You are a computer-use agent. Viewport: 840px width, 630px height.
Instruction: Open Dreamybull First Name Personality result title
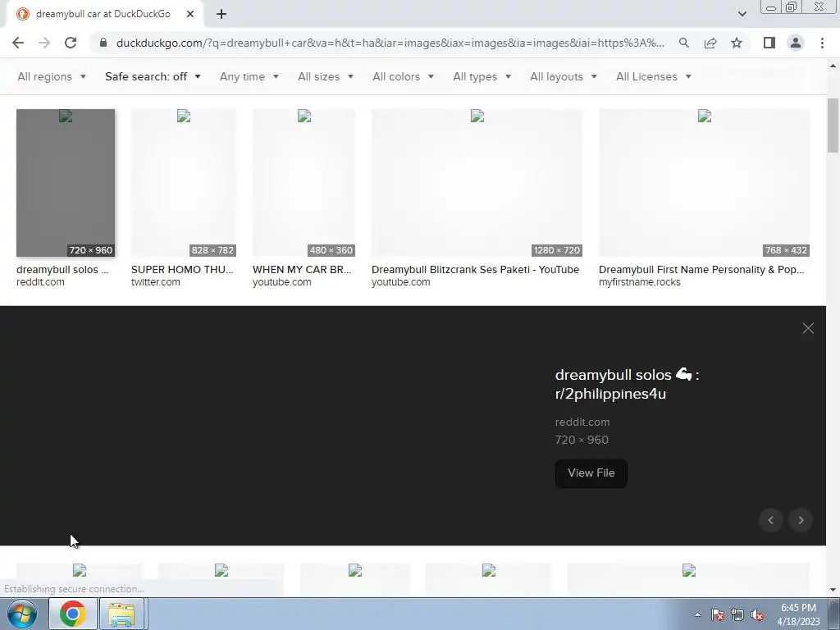[x=701, y=269]
